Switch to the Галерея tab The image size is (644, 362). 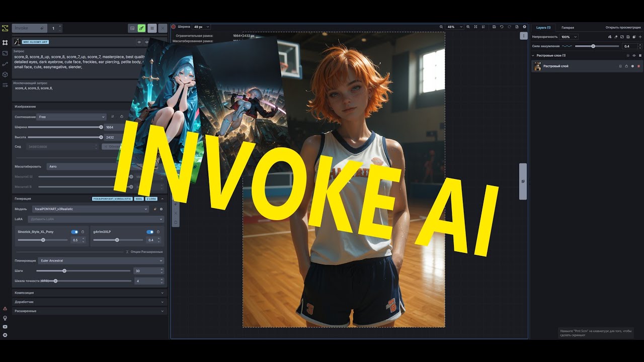coord(568,28)
